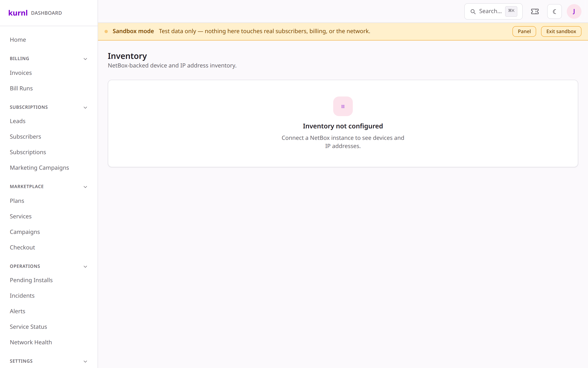
Task: Click the OPERATIONS section header
Action: [25, 266]
